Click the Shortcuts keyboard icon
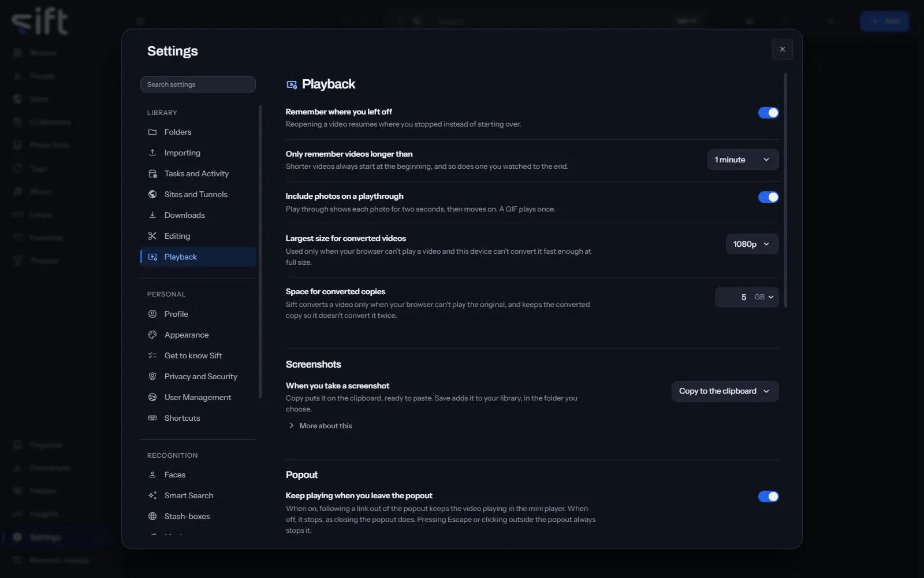This screenshot has width=924, height=578. tap(152, 418)
